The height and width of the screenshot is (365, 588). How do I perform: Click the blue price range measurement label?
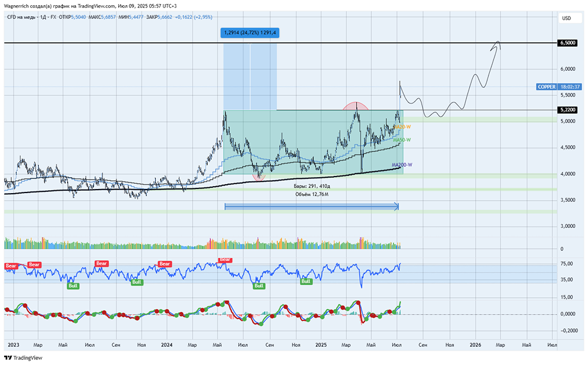coord(250,33)
